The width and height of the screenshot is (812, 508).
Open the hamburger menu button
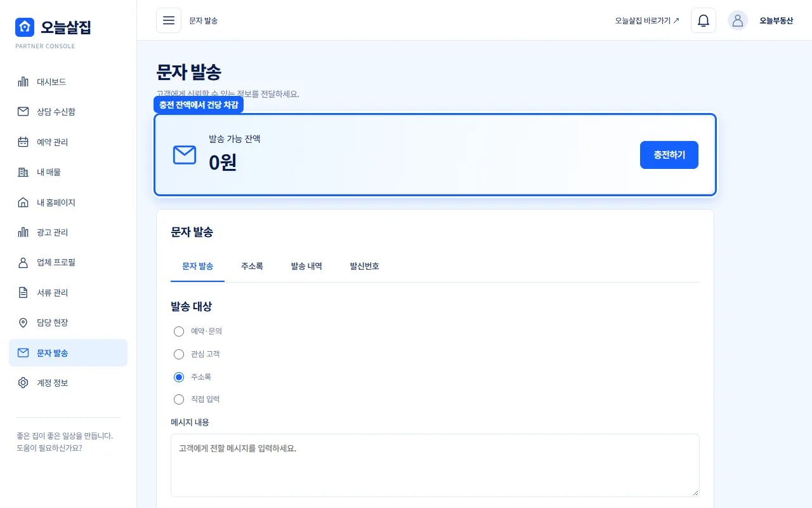click(169, 20)
